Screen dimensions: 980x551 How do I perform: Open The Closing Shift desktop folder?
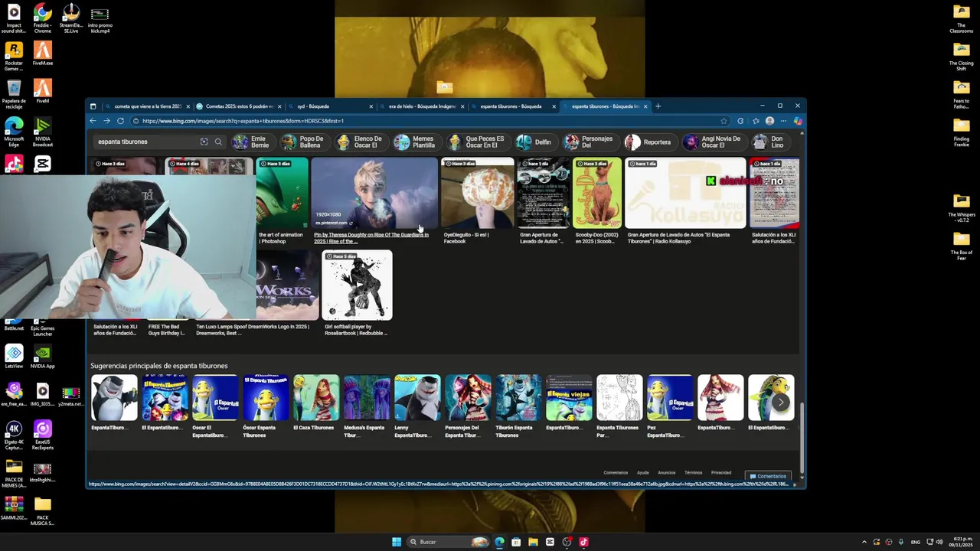[962, 57]
